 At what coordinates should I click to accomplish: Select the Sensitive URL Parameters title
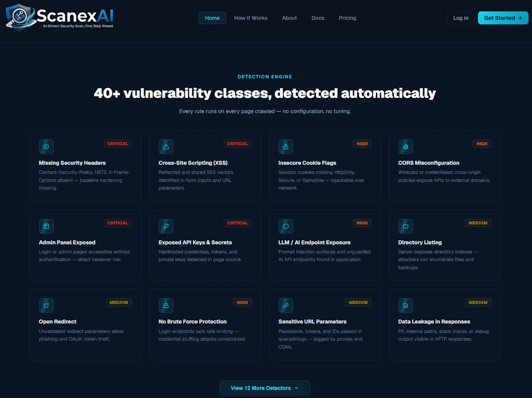click(313, 322)
